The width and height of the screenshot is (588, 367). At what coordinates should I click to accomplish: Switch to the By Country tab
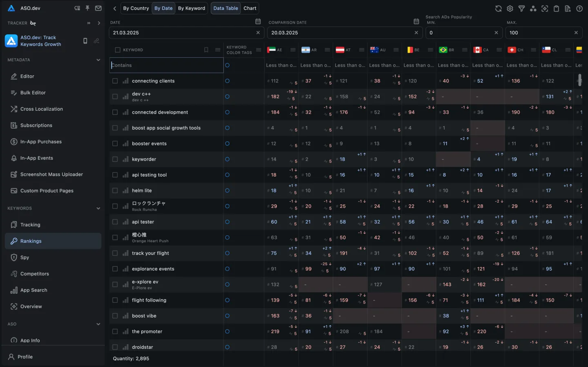(x=136, y=8)
